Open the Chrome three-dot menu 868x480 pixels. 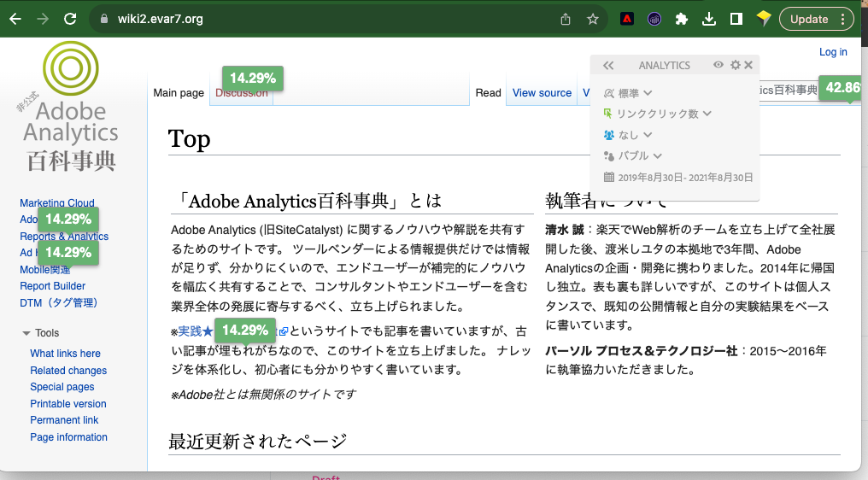(x=842, y=20)
